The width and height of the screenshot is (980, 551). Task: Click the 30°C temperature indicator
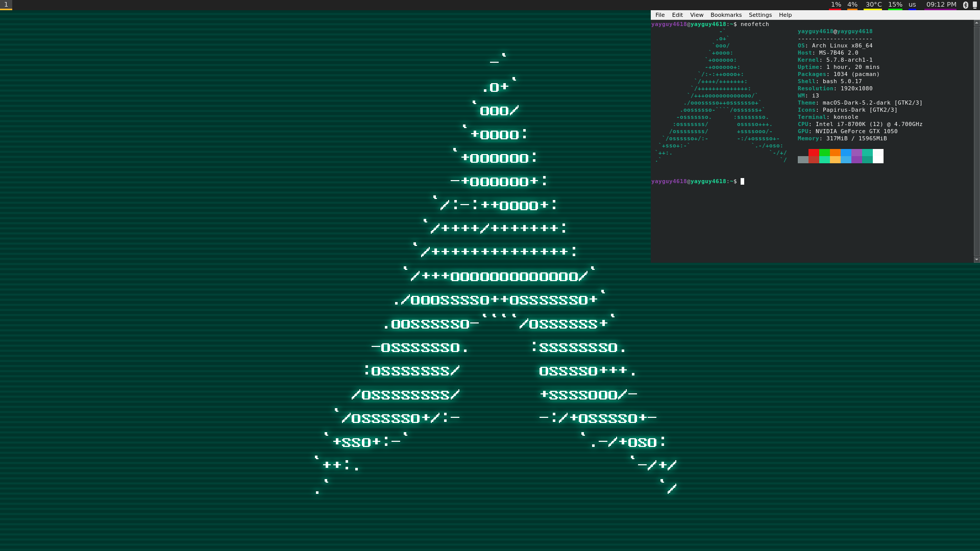873,5
